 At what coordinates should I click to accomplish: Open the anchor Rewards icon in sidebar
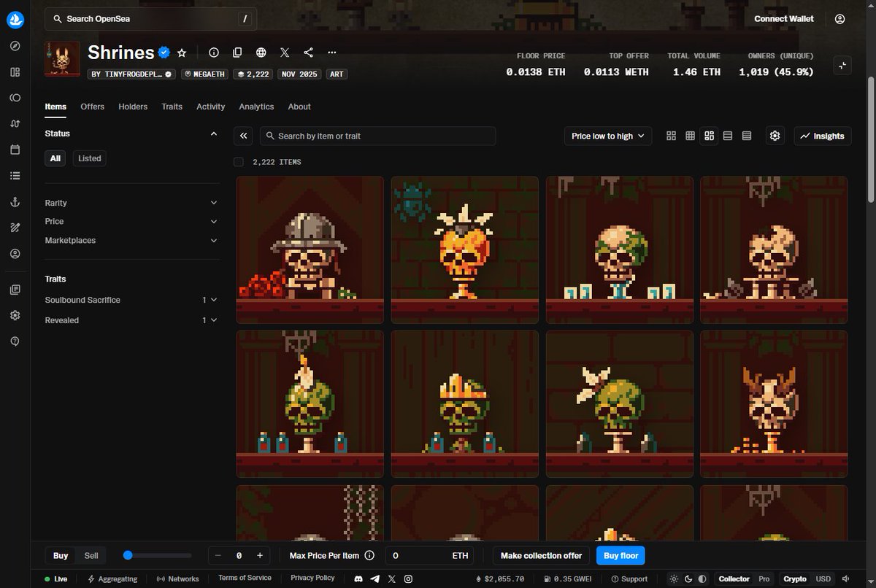click(x=15, y=201)
